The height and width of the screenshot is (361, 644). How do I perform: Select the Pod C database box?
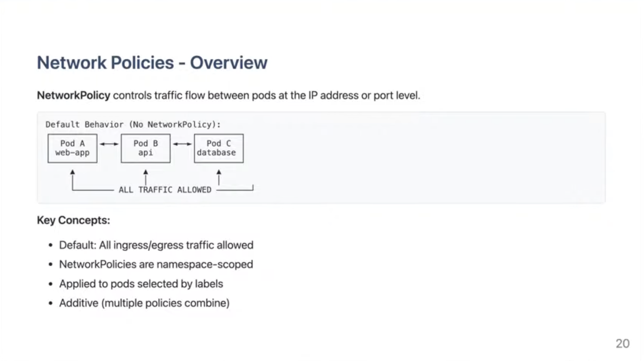219,148
